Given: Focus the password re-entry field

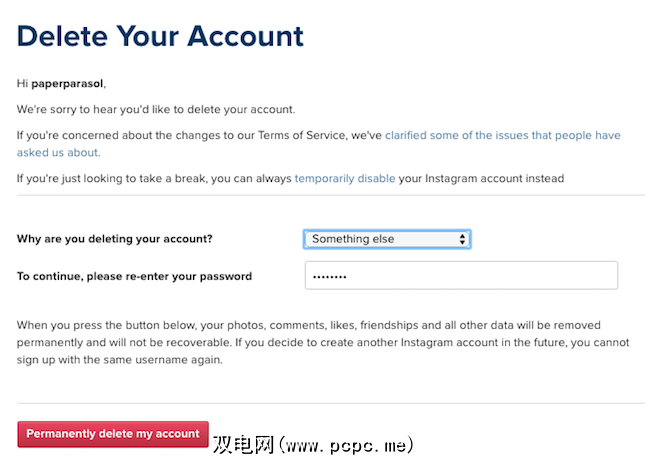Looking at the screenshot, I should [x=461, y=275].
